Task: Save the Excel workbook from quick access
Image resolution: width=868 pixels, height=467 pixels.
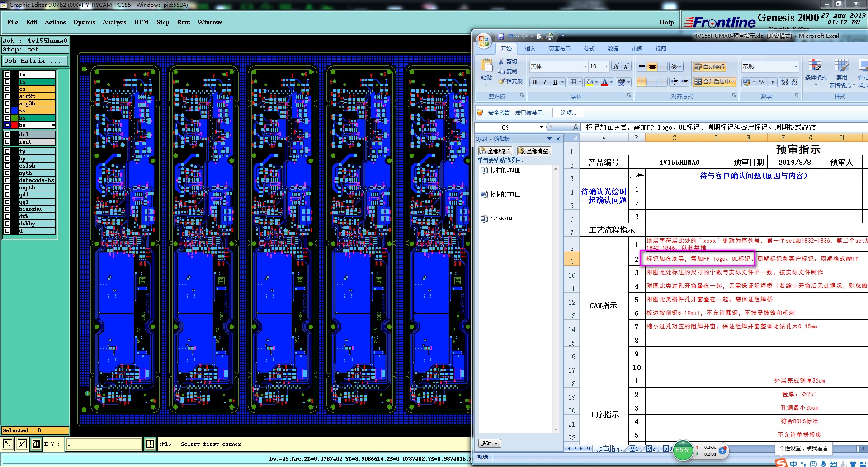Action: 501,37
